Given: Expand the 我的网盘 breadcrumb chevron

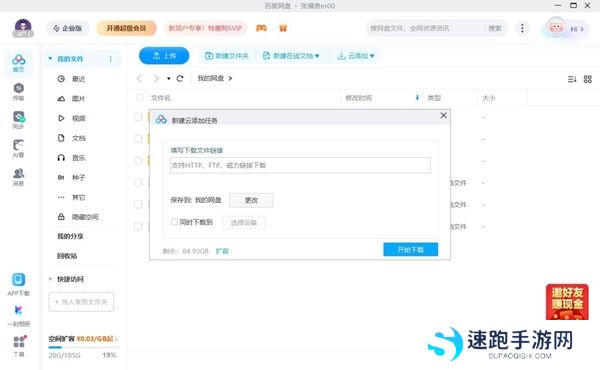Looking at the screenshot, I should [230, 78].
